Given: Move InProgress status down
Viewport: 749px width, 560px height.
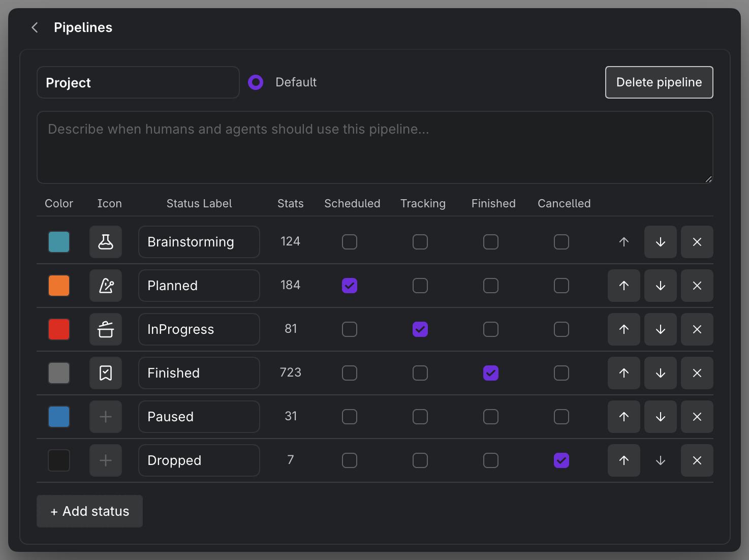Looking at the screenshot, I should tap(661, 329).
